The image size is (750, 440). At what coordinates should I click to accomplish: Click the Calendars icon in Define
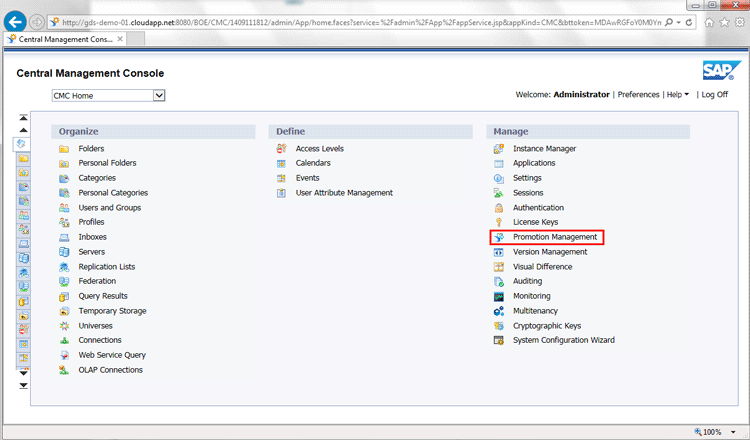[282, 163]
